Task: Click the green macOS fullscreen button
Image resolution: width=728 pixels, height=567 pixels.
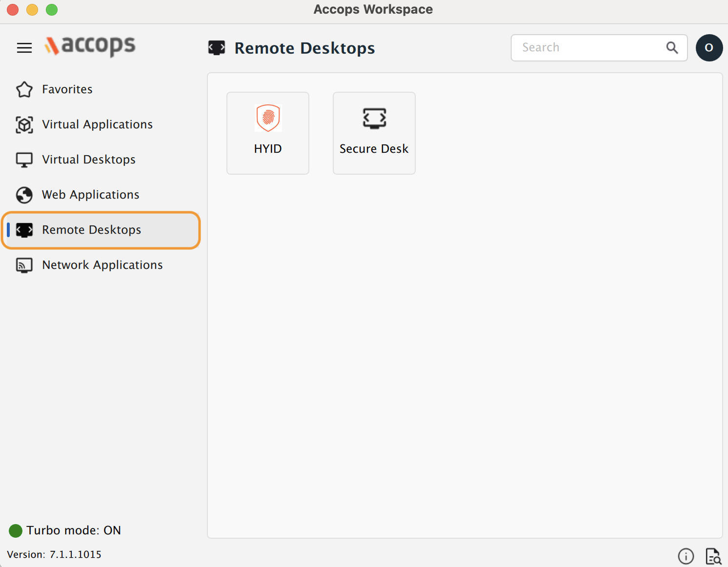Action: (x=52, y=10)
